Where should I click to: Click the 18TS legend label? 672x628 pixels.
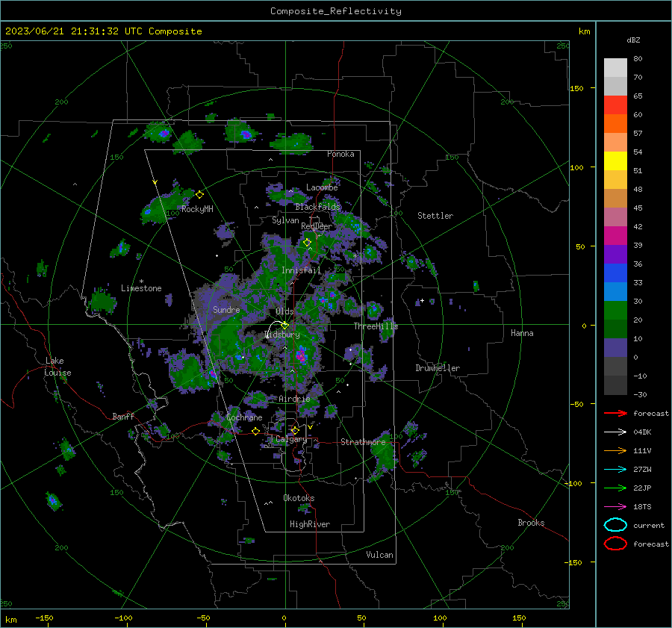[x=642, y=507]
